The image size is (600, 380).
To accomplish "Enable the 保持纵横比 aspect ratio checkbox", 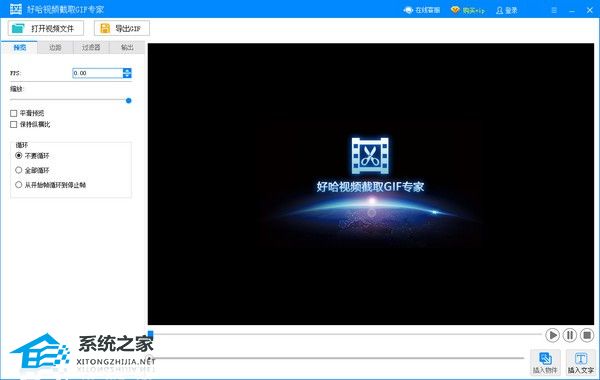I will click(x=30, y=124).
